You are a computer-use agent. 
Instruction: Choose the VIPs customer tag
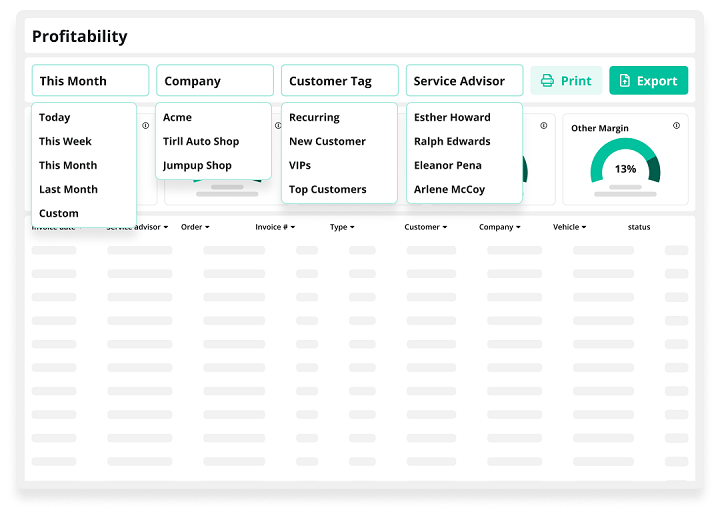pyautogui.click(x=300, y=165)
